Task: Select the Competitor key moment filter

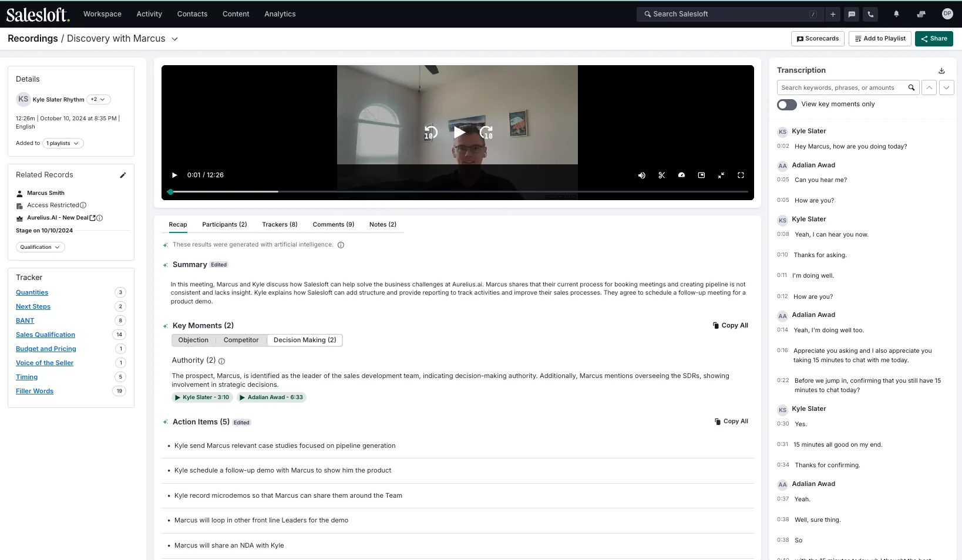Action: [x=241, y=340]
